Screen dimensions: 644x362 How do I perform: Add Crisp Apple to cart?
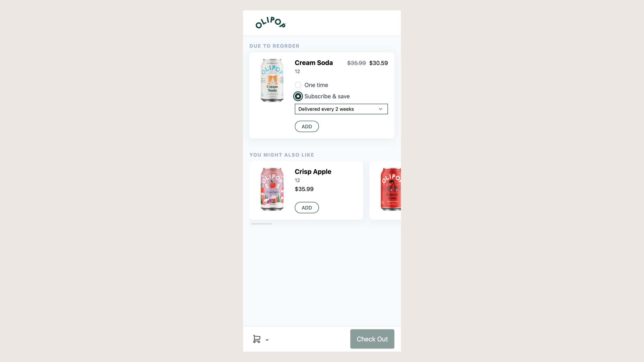(307, 208)
